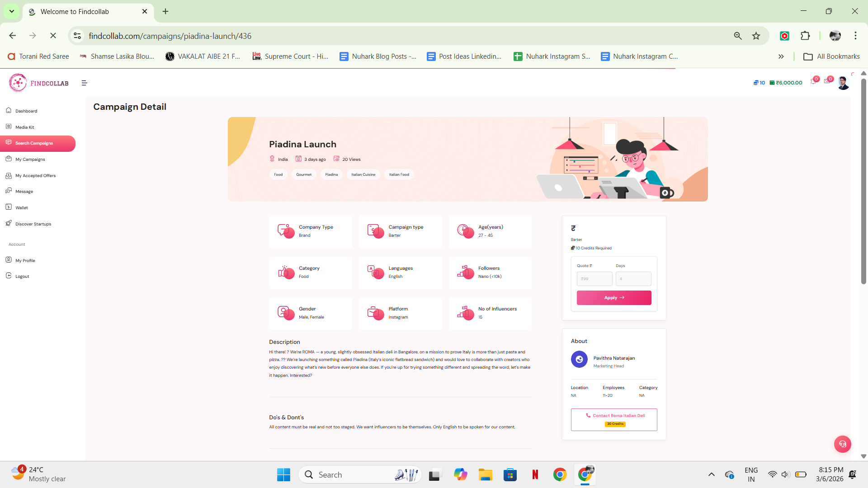Click the Company Type card icon
Image resolution: width=868 pixels, height=488 pixels.
[286, 231]
